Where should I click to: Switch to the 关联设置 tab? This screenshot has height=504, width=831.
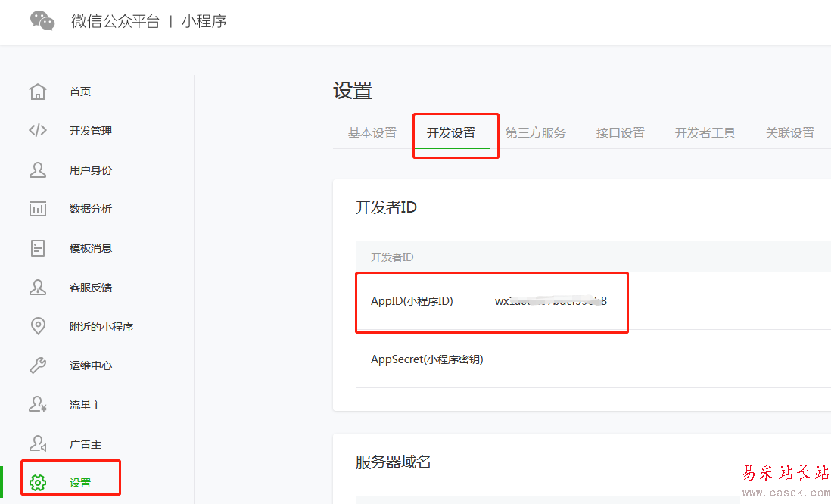(x=789, y=133)
